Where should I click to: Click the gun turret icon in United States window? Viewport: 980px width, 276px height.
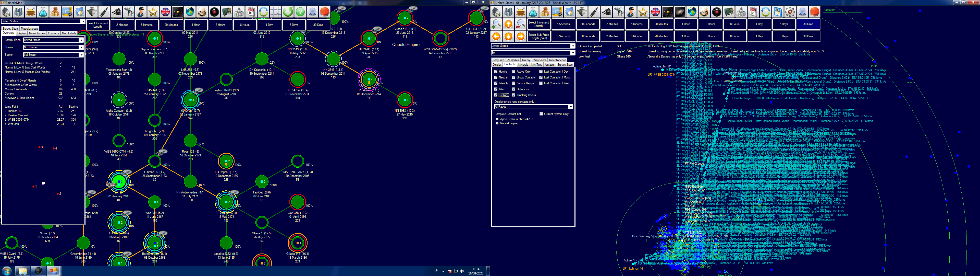coord(606,12)
